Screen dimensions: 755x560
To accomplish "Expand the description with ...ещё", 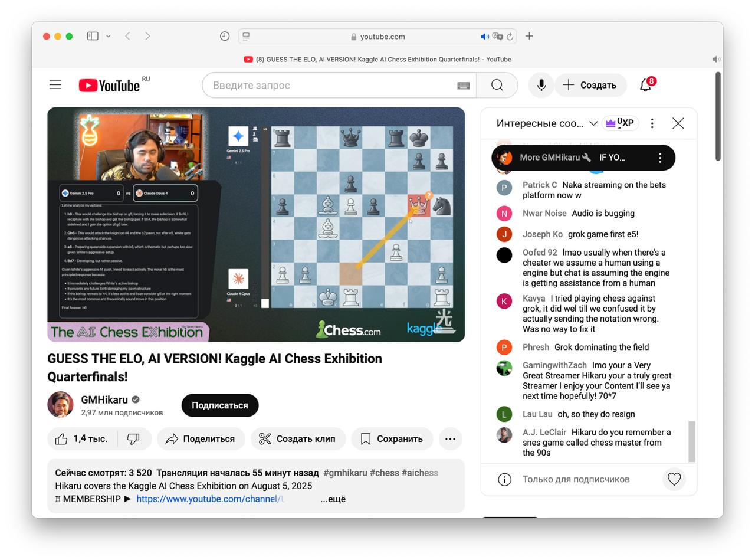I will point(333,499).
